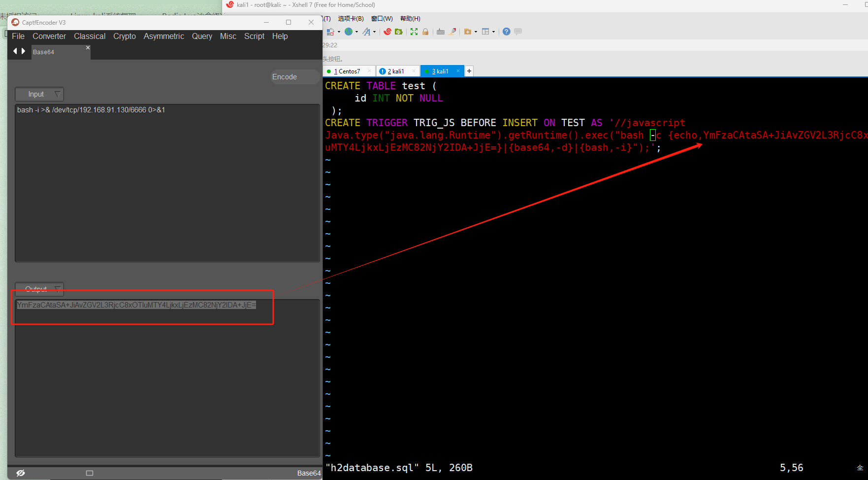Click the Xshell session properties icon
The image size is (868, 480).
(330, 32)
